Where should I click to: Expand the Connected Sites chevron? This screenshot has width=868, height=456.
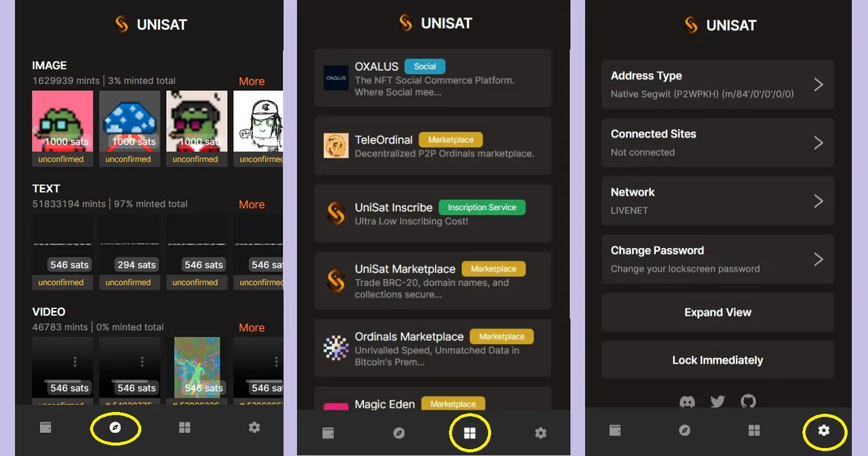(x=818, y=143)
